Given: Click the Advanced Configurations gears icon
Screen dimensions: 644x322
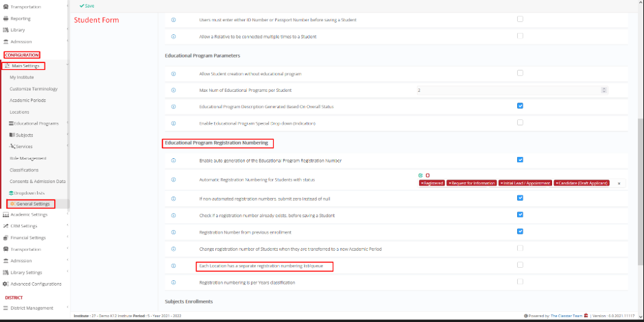Looking at the screenshot, I should tap(5, 284).
